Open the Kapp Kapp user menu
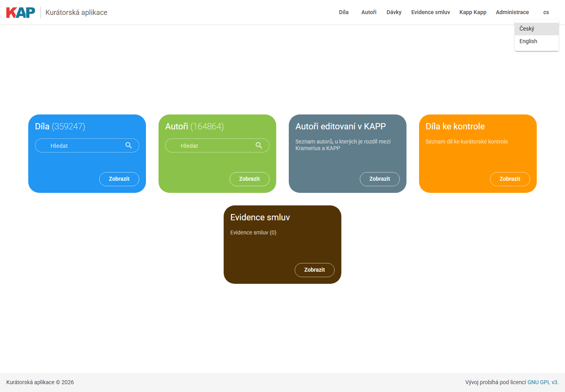 473,12
